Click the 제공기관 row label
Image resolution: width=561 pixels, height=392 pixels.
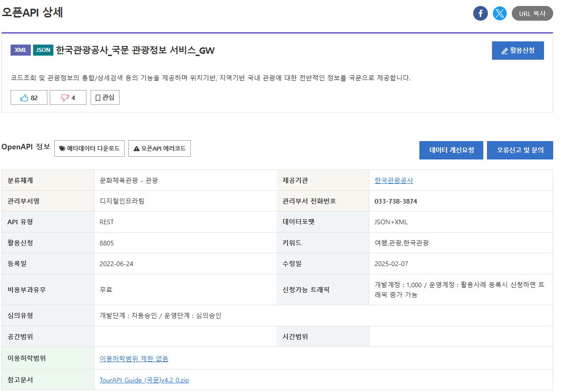pyautogui.click(x=295, y=181)
